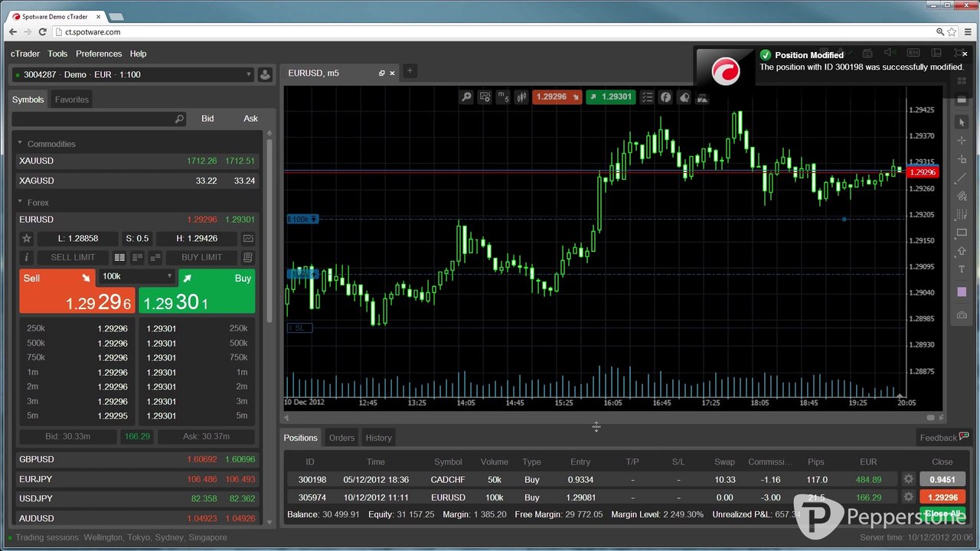Screen dimensions: 980x551
Task: Click the round 'f' icon in chart toolbar
Action: (x=666, y=97)
